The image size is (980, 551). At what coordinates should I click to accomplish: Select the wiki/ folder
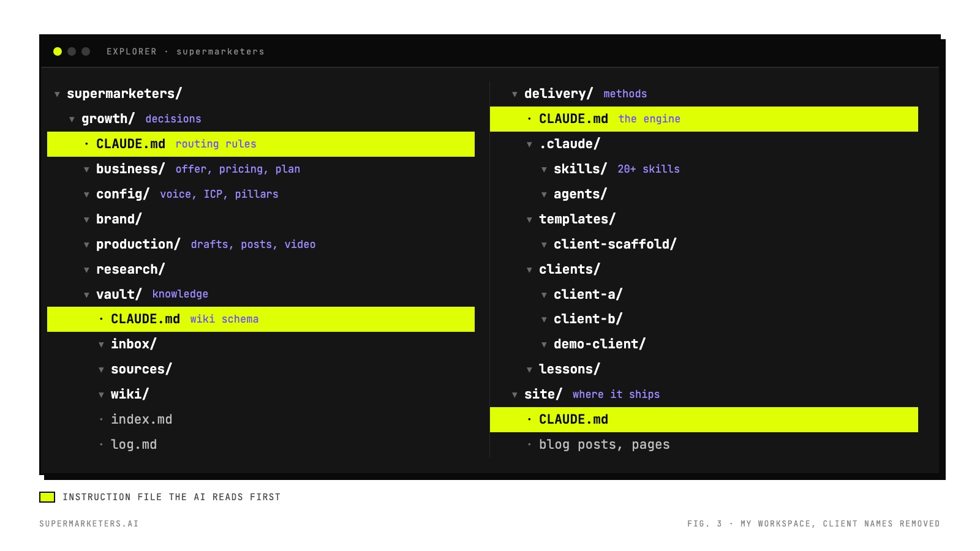coord(130,394)
